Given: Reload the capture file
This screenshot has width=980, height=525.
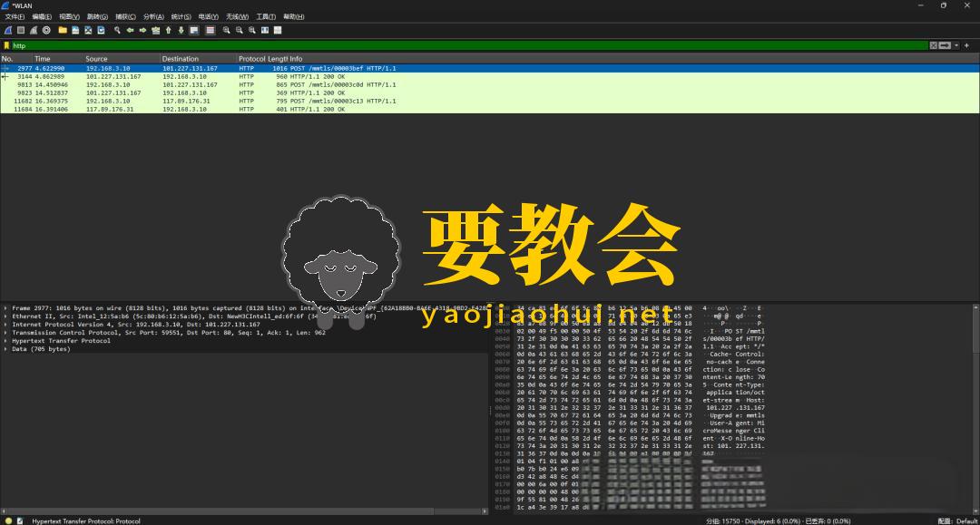Looking at the screenshot, I should click(101, 30).
